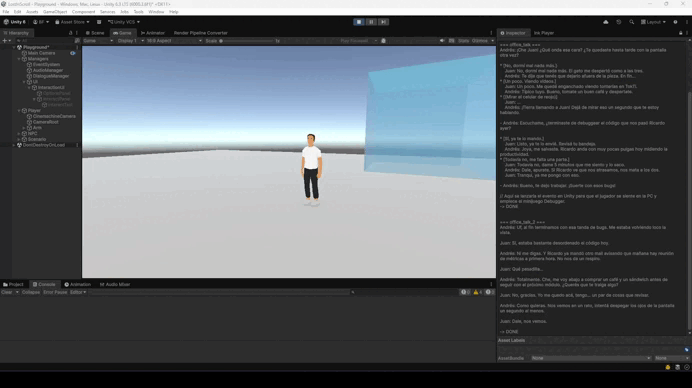Pause the running game
Image resolution: width=692 pixels, height=388 pixels.
[371, 22]
